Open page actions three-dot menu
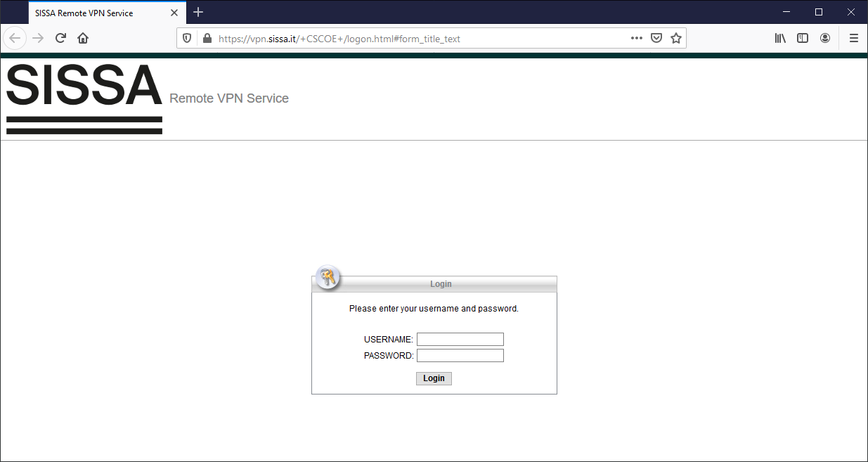868x462 pixels. pyautogui.click(x=637, y=38)
